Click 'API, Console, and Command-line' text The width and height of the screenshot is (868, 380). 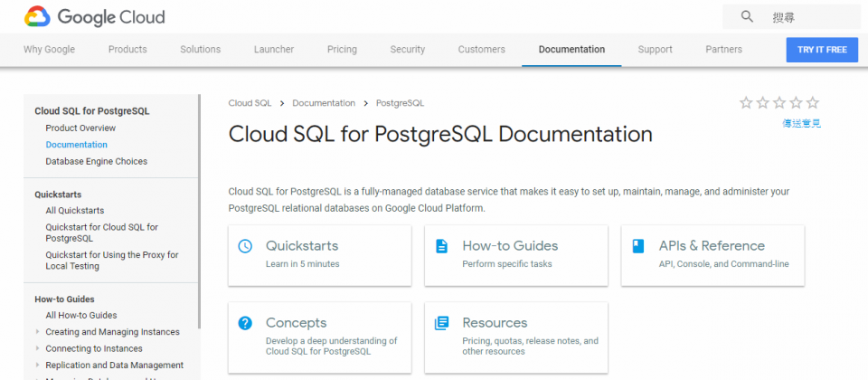(x=723, y=264)
